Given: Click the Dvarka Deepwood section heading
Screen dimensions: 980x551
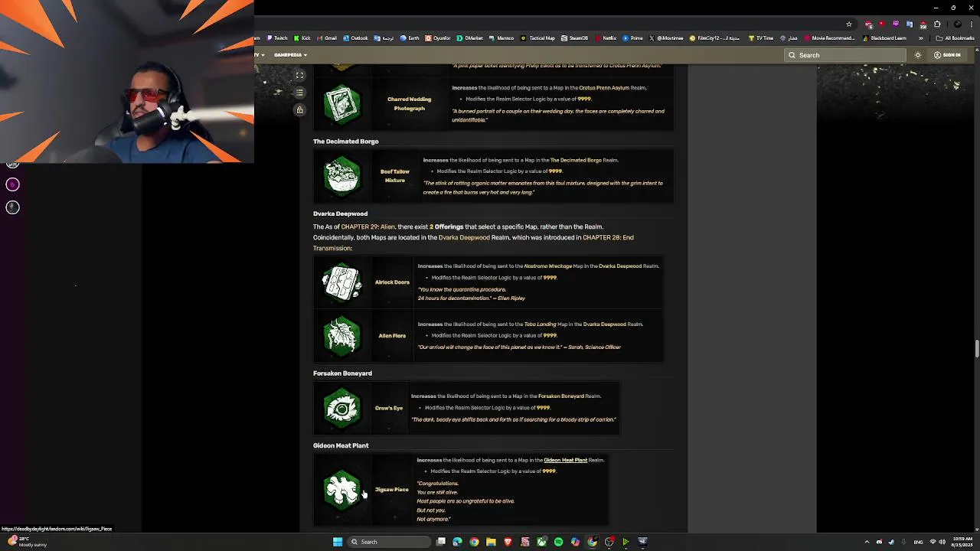Looking at the screenshot, I should click(340, 214).
